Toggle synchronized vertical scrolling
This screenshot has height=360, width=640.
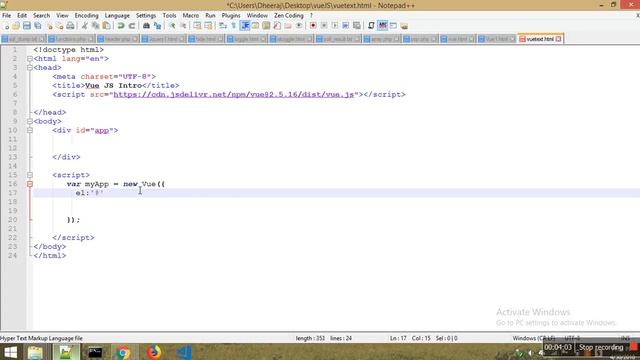coord(197,26)
